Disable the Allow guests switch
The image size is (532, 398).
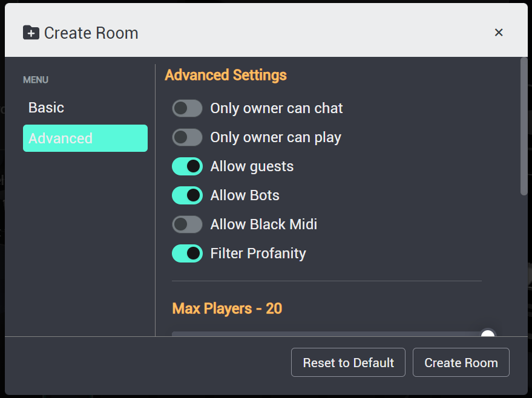187,166
